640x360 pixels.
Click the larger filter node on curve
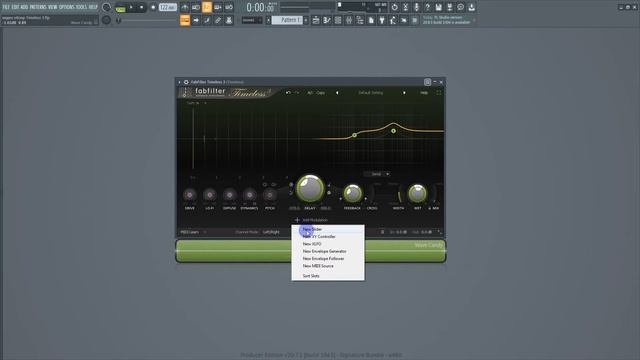(x=393, y=131)
